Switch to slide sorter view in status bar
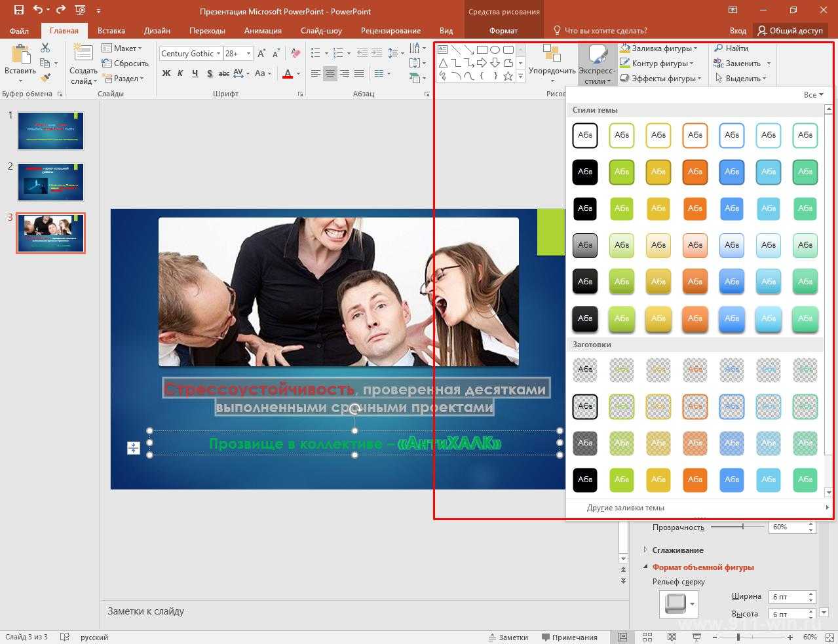The height and width of the screenshot is (644, 838). tap(647, 637)
